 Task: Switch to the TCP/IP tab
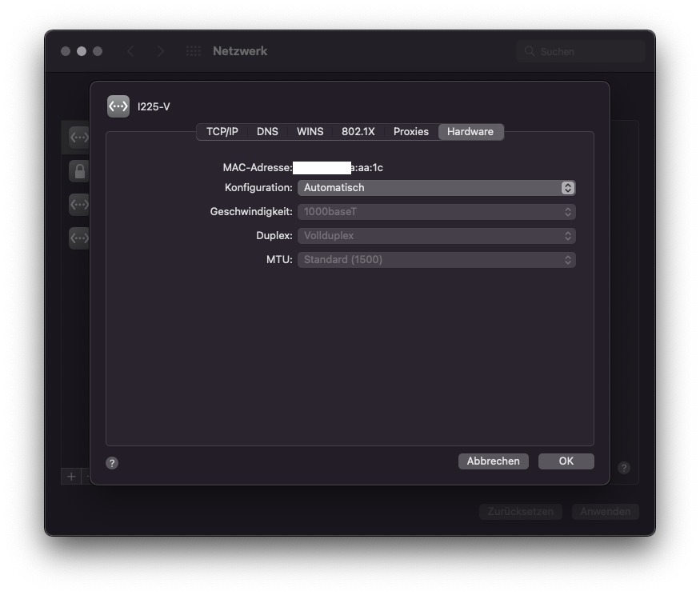(222, 132)
